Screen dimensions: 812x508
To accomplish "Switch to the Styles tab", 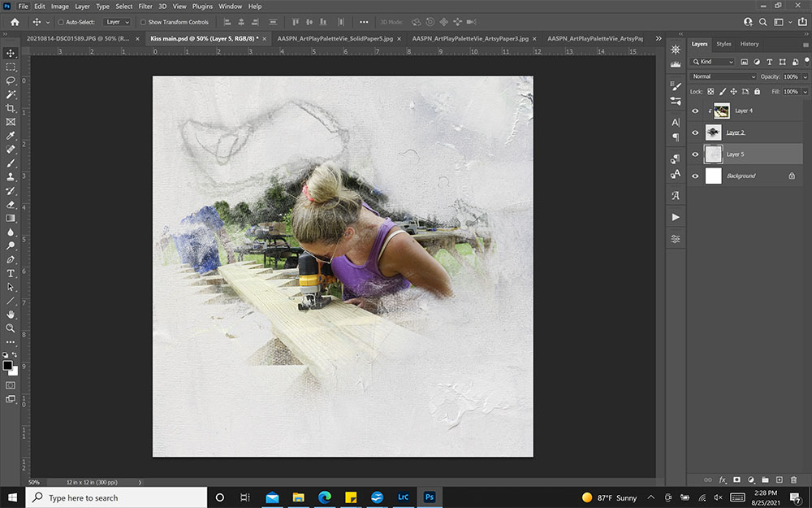I will [x=723, y=44].
